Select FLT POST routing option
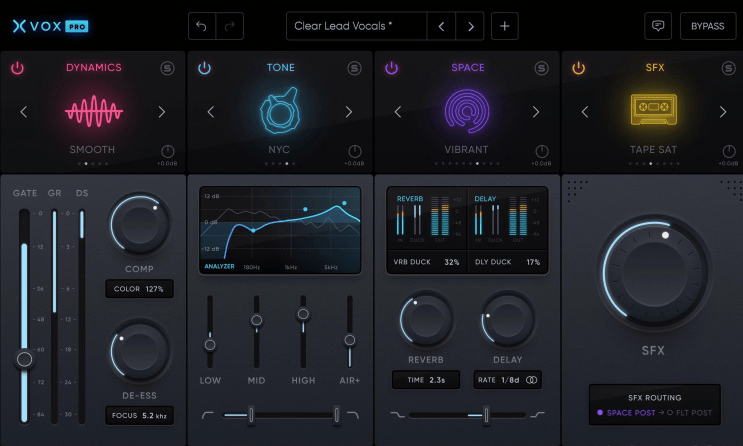Viewport: 743px width, 446px height. click(x=689, y=413)
